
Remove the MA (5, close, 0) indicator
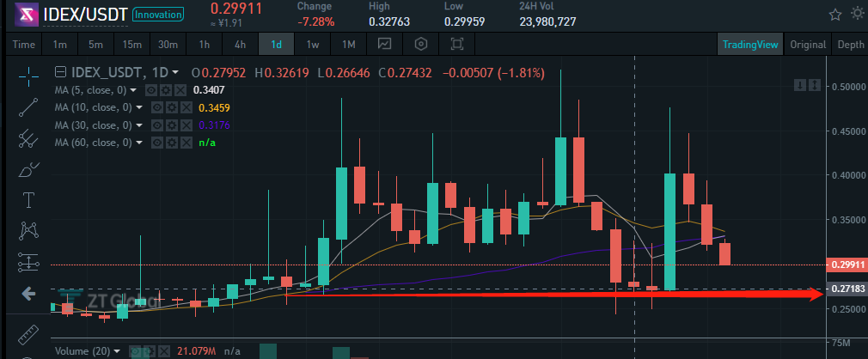(x=181, y=90)
